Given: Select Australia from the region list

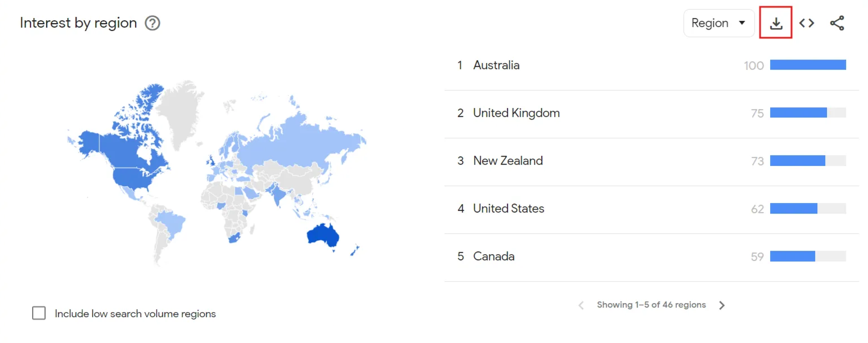Looking at the screenshot, I should (x=496, y=65).
